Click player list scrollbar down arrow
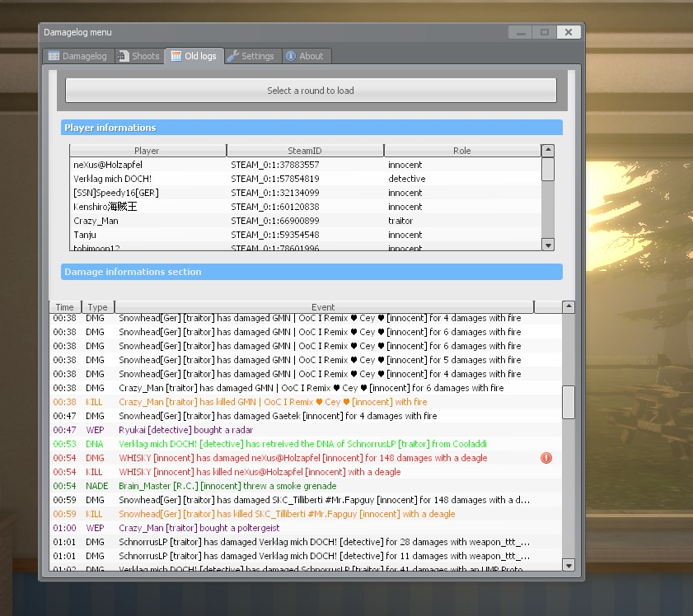The image size is (693, 616). click(x=548, y=245)
